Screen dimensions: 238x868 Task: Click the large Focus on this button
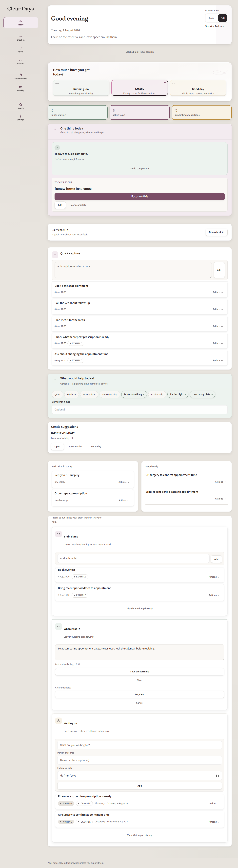point(139,196)
